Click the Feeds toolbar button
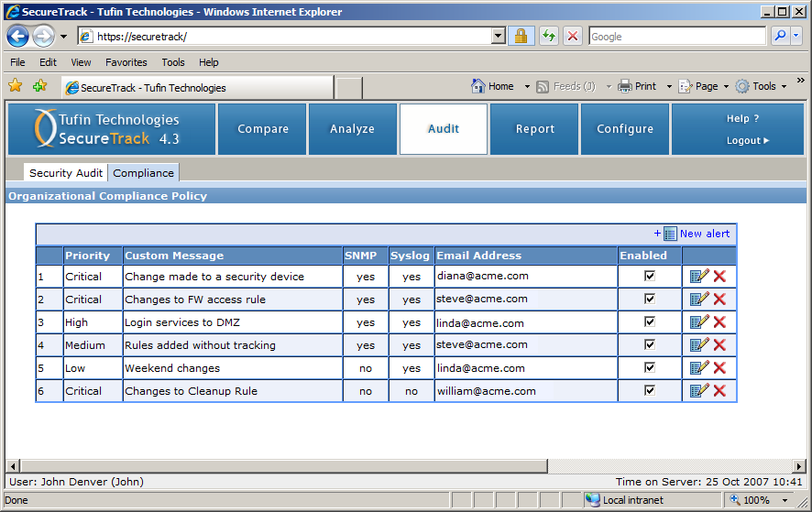 point(566,86)
